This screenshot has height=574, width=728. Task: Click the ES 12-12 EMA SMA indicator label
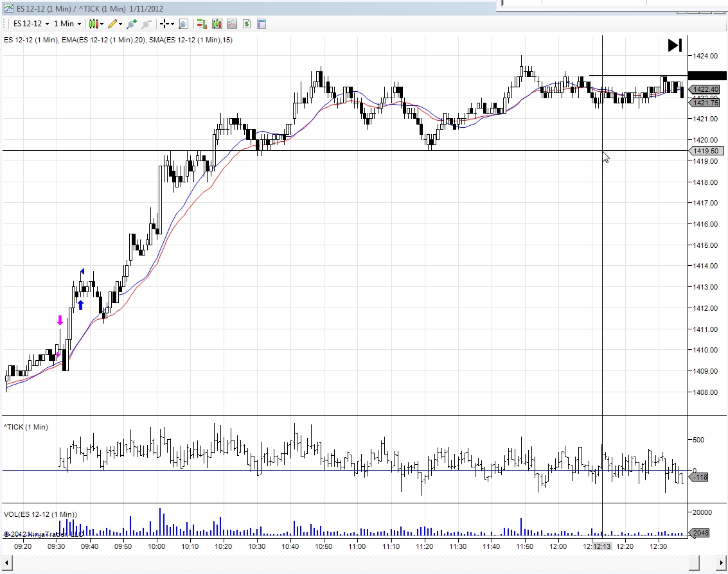pos(118,40)
